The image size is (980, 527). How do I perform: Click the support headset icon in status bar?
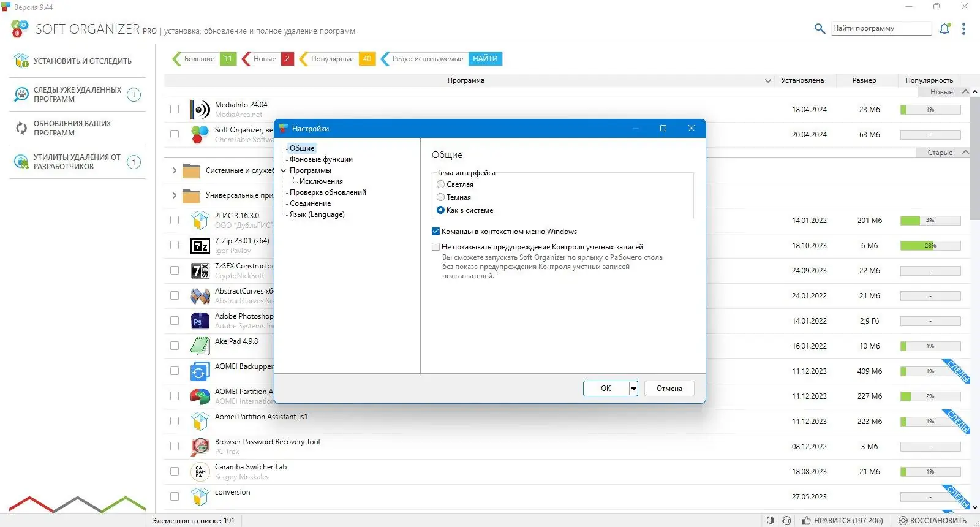787,520
